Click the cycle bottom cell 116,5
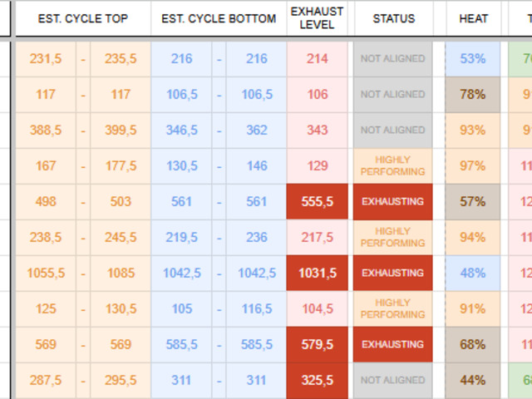Viewport: 532px width, 399px height. click(256, 308)
